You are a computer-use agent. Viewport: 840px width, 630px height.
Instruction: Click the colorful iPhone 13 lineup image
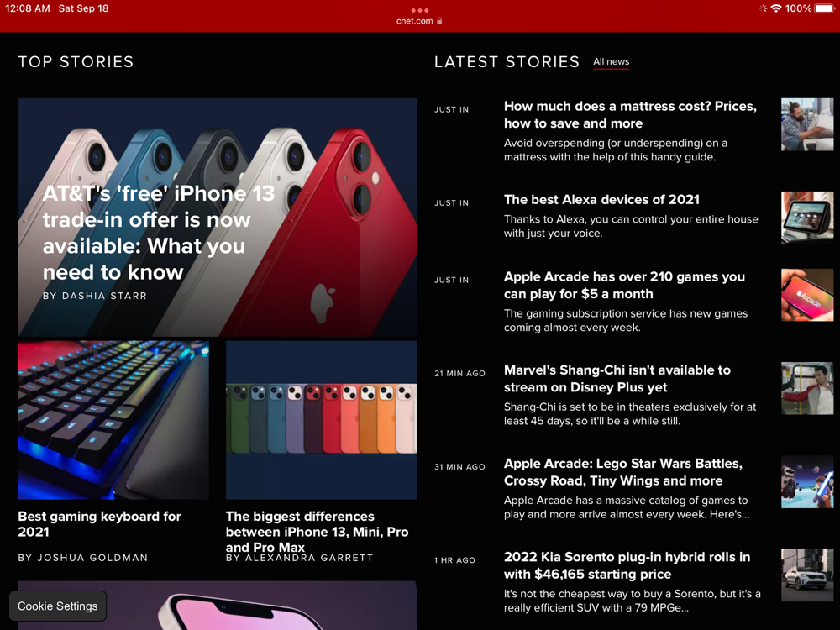[322, 420]
